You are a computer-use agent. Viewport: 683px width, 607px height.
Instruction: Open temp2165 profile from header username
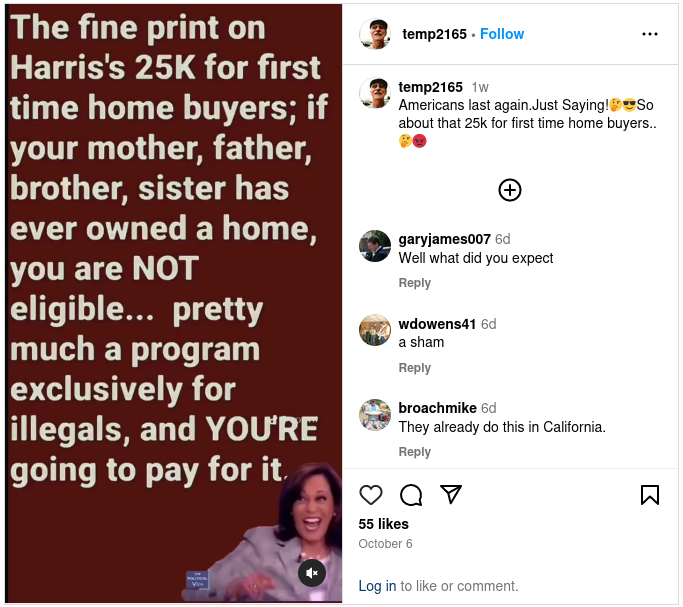pos(434,34)
